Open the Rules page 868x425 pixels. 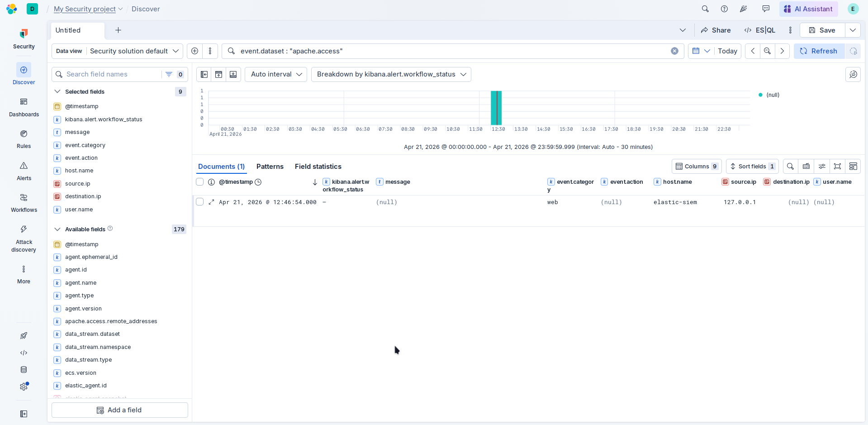(24, 138)
